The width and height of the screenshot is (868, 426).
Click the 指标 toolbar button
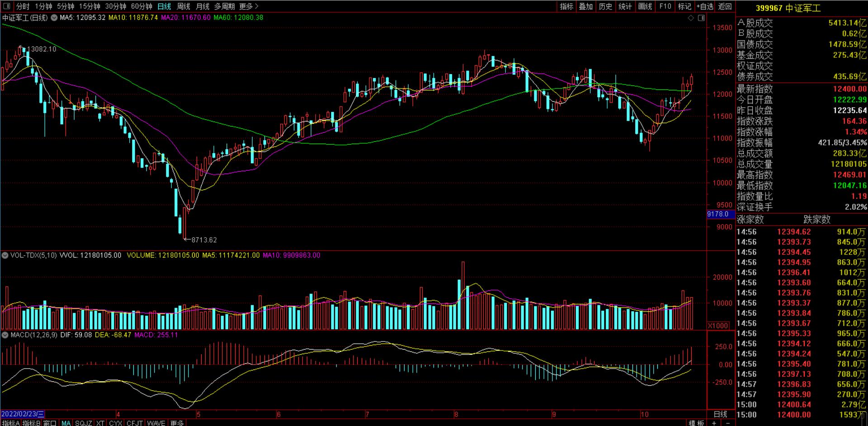566,6
